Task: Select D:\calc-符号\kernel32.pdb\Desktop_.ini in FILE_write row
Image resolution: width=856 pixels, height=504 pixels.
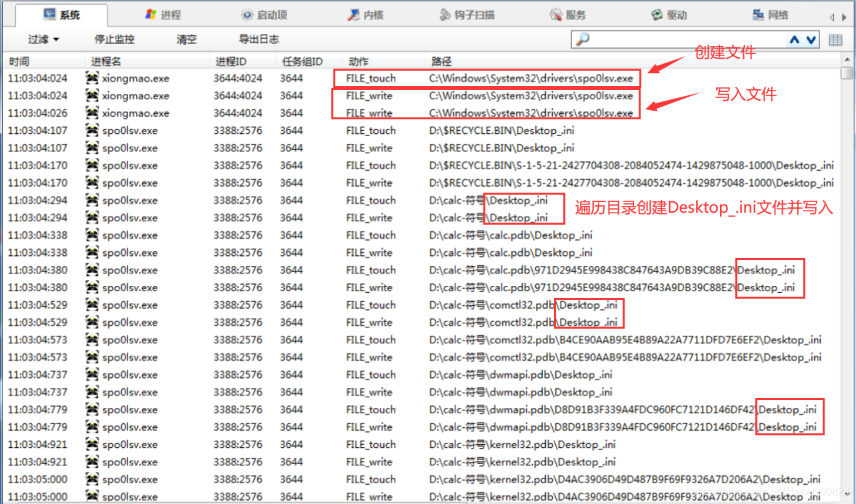Action: 522,461
